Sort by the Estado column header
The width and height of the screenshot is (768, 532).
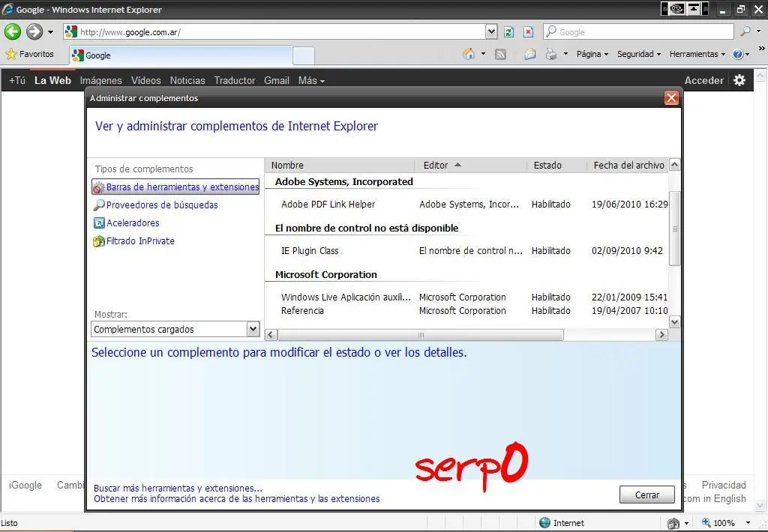[x=557, y=166]
